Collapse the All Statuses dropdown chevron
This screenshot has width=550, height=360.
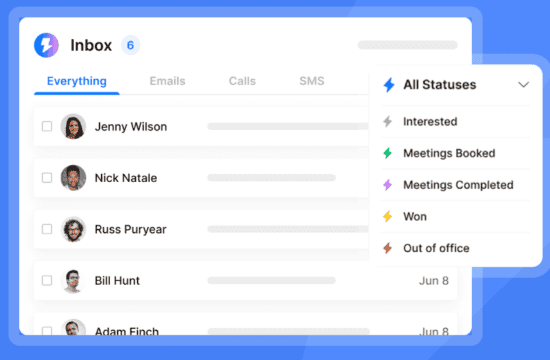tap(523, 85)
